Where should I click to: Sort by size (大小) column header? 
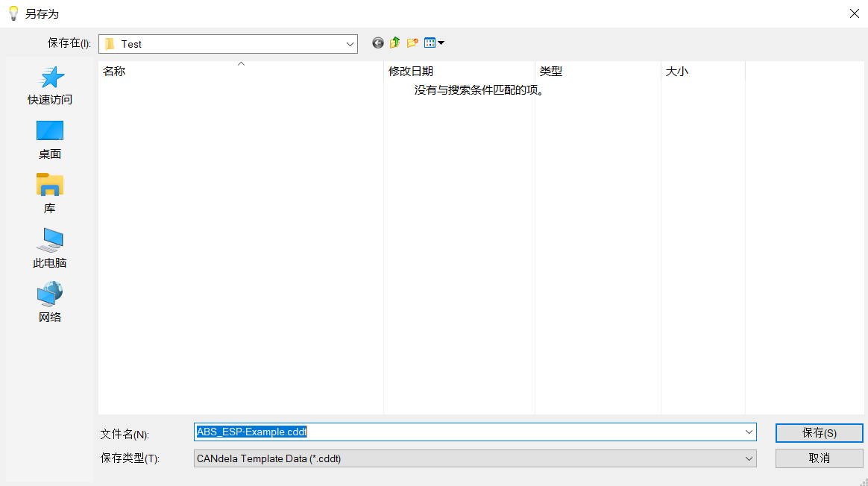[703, 72]
